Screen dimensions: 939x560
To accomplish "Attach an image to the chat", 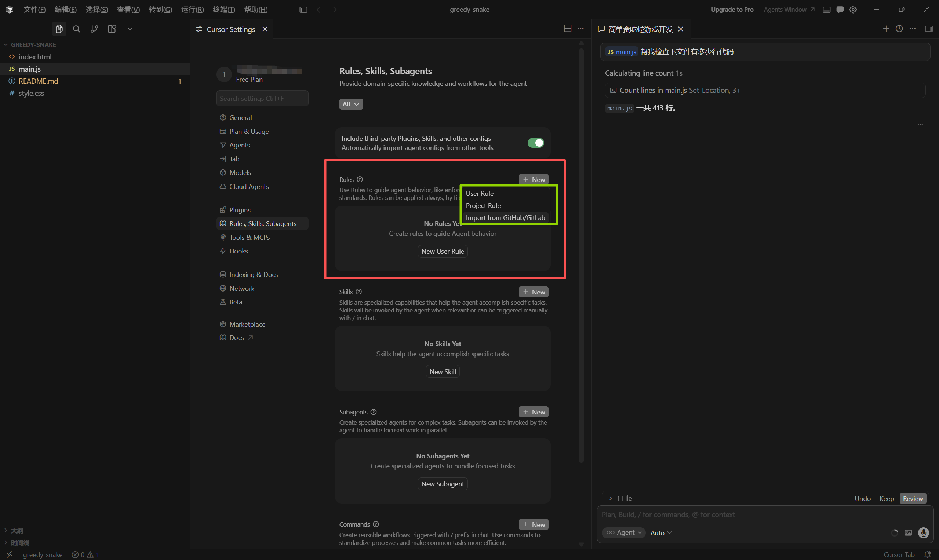I will (909, 533).
